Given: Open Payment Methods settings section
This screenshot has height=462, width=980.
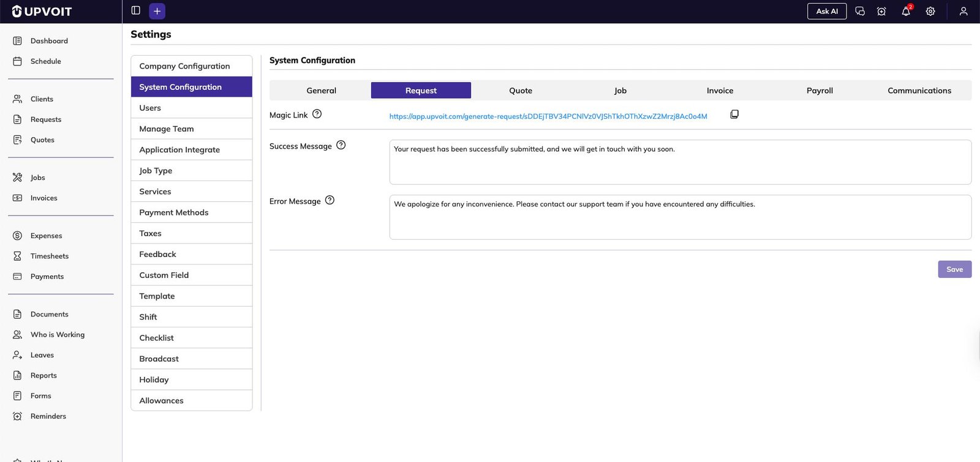Looking at the screenshot, I should (x=174, y=212).
